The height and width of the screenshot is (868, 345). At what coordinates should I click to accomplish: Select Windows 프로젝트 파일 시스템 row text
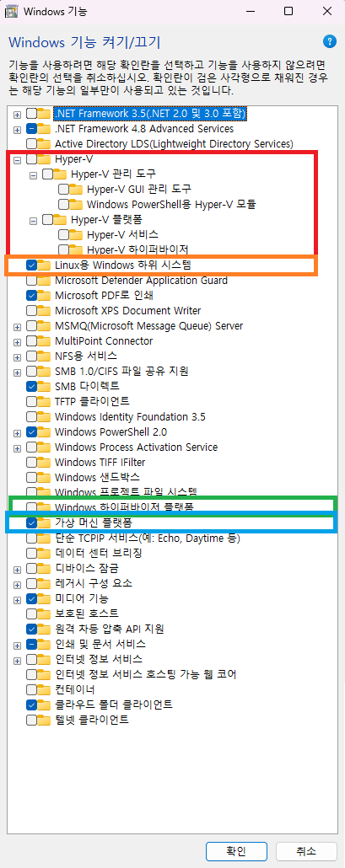pos(126,492)
